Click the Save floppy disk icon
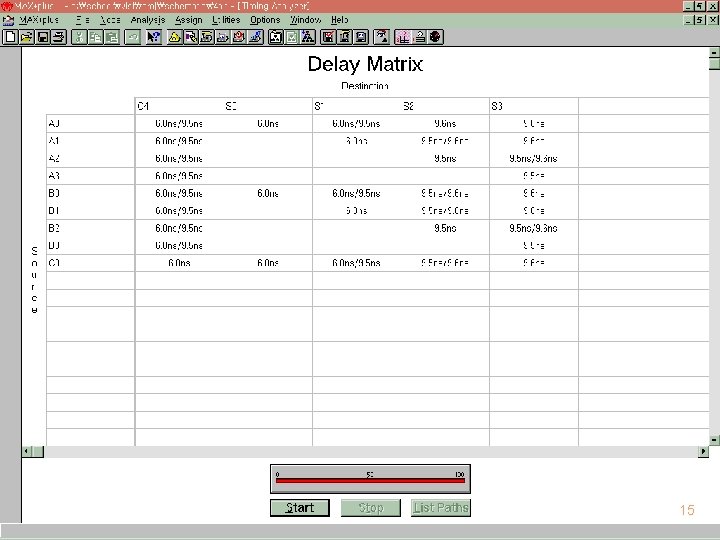This screenshot has width=720, height=540. pos(43,37)
